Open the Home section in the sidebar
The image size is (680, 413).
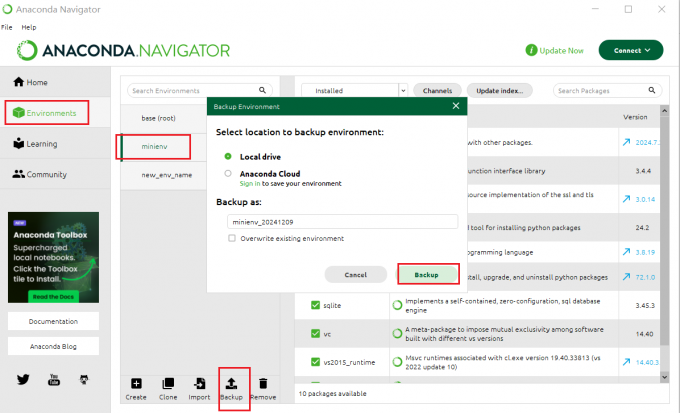click(x=30, y=82)
